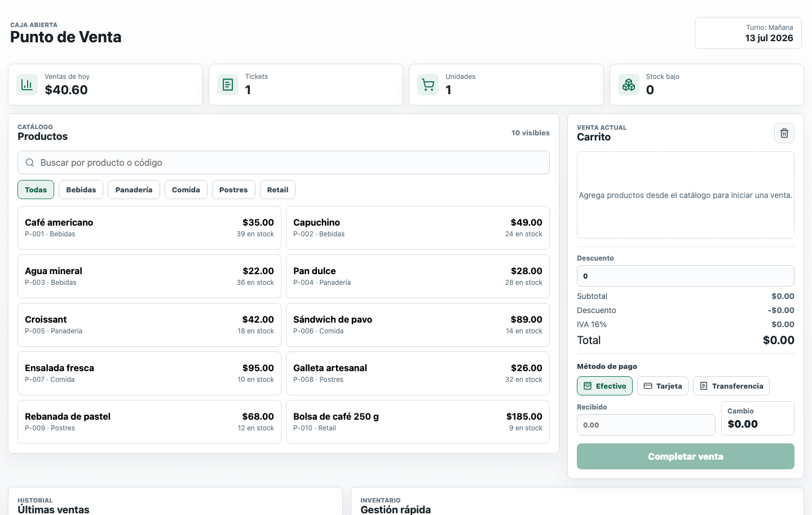Click 'P-006 · Comida' product code
Screen dimensions: 812x515
[318, 331]
